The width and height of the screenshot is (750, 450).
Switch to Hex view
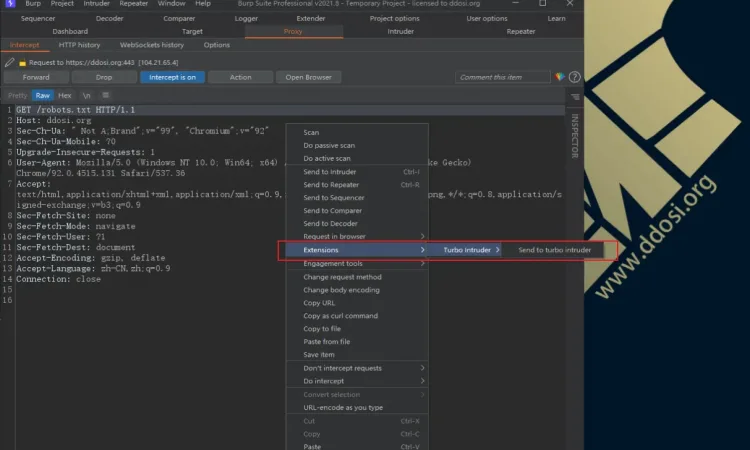pyautogui.click(x=65, y=95)
